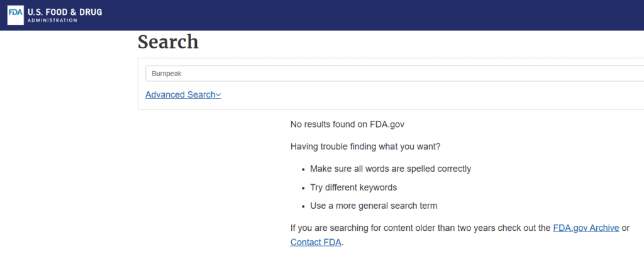Click 'Use a more general search term' bullet
Screen dimensions: 644x261
click(374, 206)
